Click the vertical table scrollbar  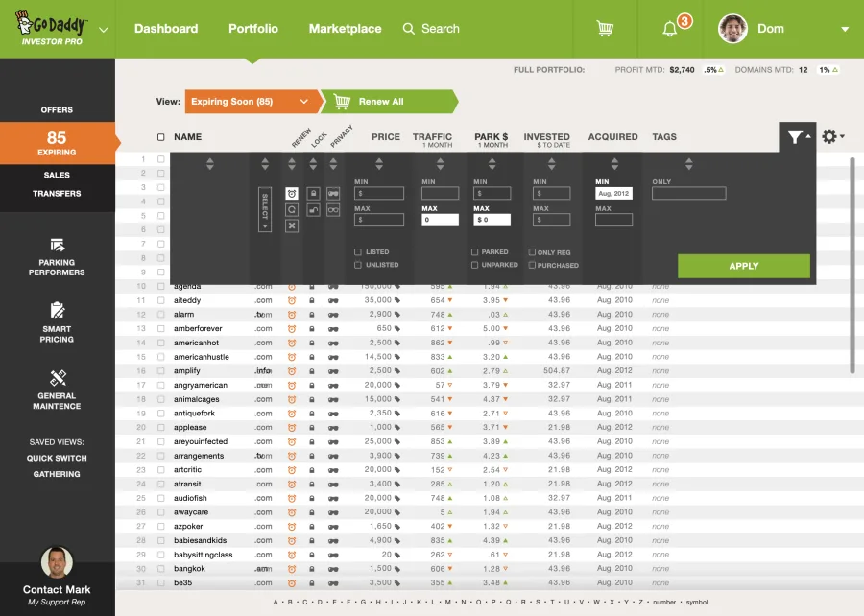tap(852, 266)
